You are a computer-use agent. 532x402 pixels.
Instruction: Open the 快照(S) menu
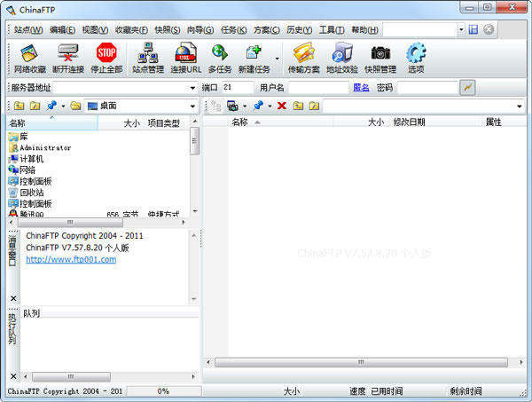click(168, 30)
